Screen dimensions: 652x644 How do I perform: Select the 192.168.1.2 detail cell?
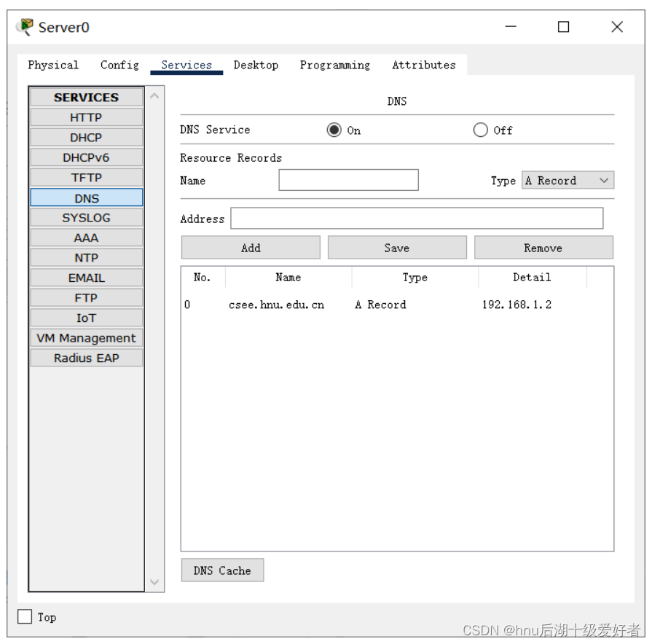[517, 305]
